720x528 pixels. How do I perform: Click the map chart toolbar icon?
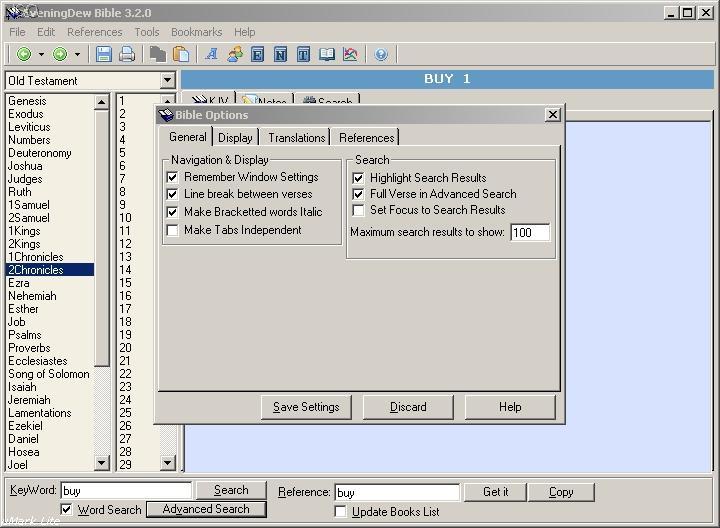click(x=350, y=54)
